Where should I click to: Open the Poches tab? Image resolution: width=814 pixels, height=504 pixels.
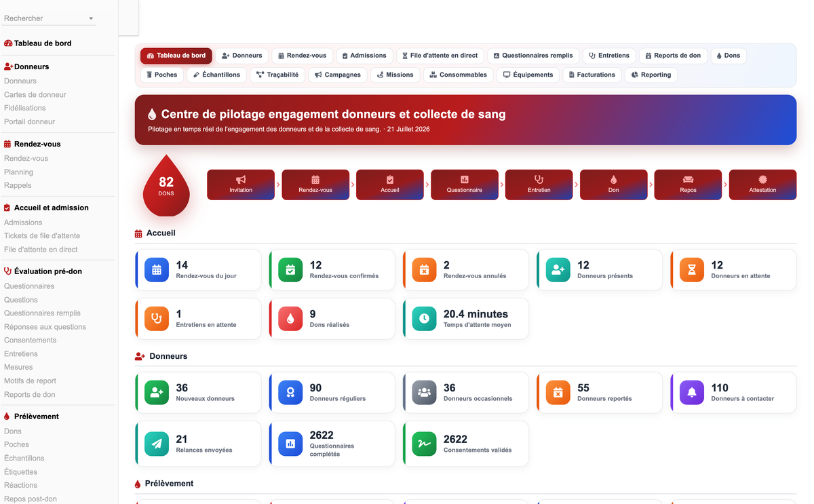point(162,75)
